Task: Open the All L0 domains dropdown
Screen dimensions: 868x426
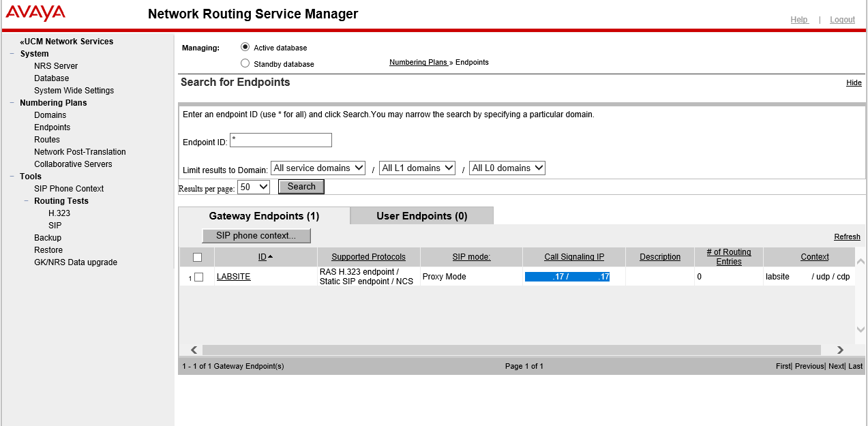Action: coord(507,168)
